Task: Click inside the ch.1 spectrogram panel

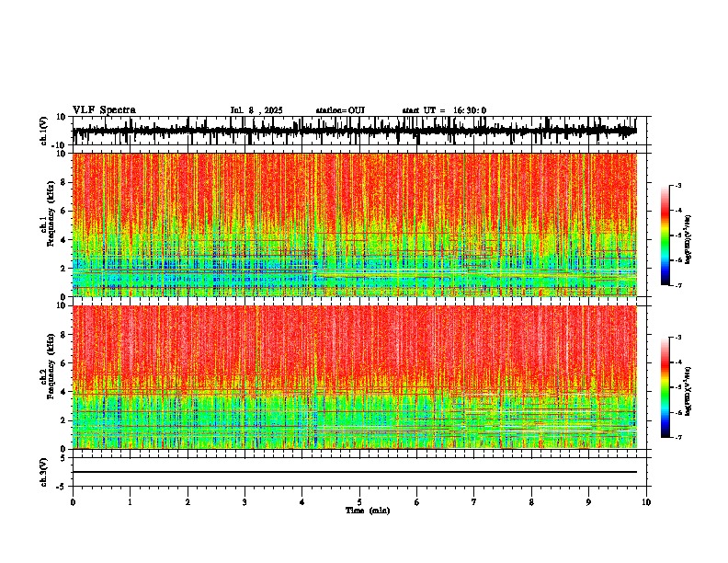Action: (355, 224)
